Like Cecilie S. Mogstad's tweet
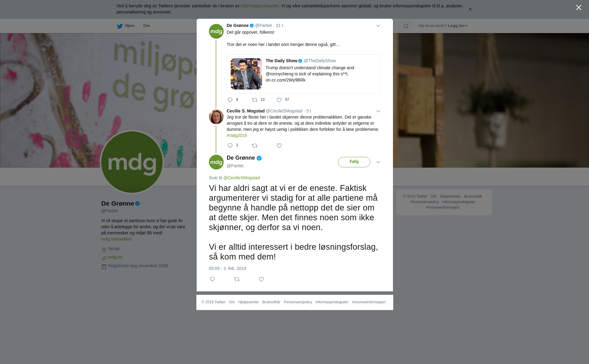Screen dimensions: 589x364 click(x=279, y=146)
